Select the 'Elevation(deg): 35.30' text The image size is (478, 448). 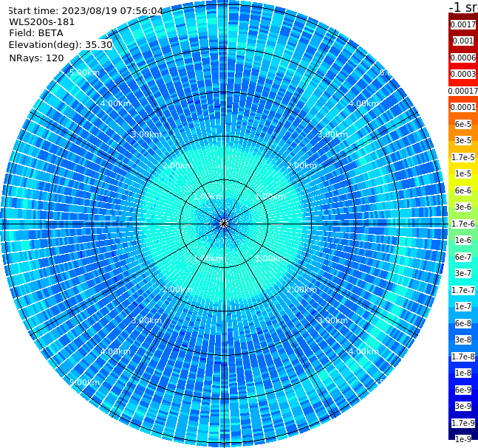61,45
